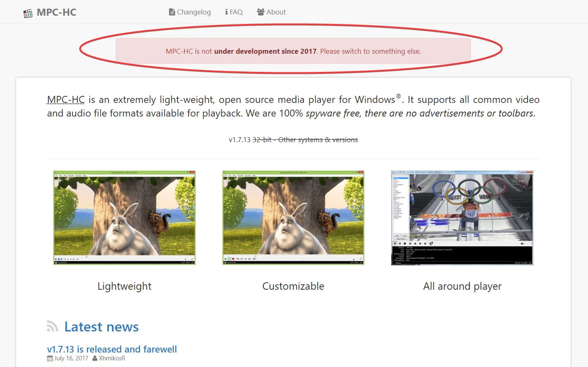Open the Latest news heading link
Screen dimensions: 588x367
[x=101, y=326]
